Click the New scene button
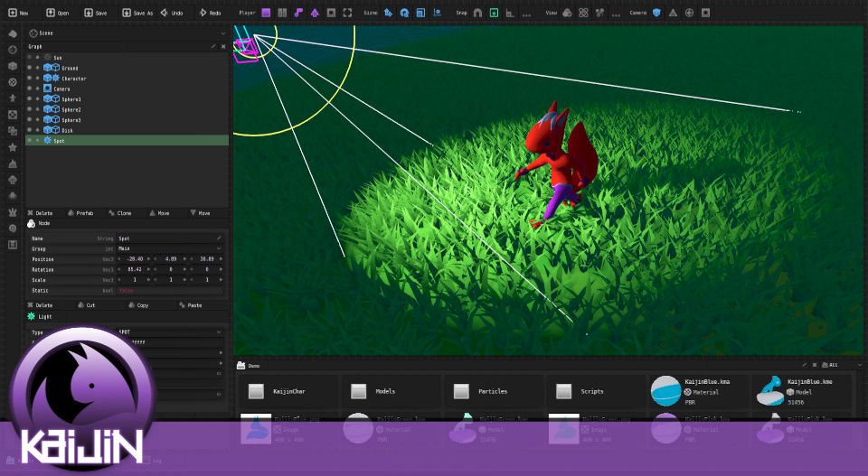The width and height of the screenshot is (868, 476). coord(18,12)
